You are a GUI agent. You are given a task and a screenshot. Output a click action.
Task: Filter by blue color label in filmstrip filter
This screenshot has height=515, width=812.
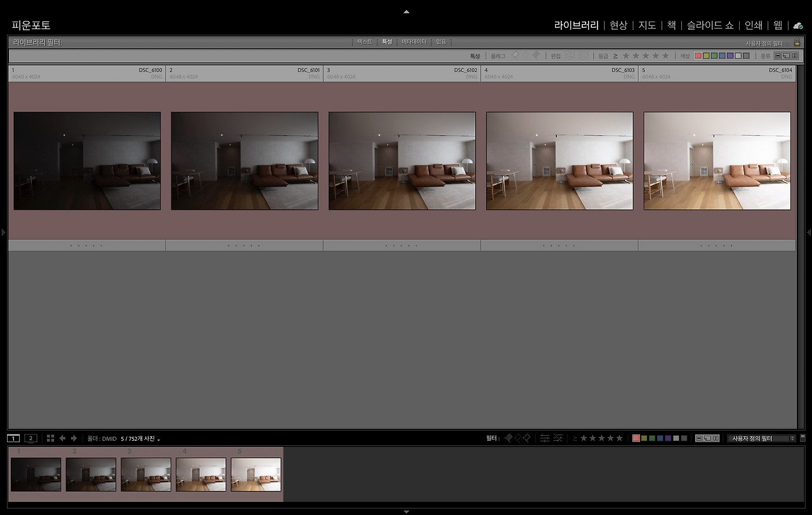(x=660, y=438)
